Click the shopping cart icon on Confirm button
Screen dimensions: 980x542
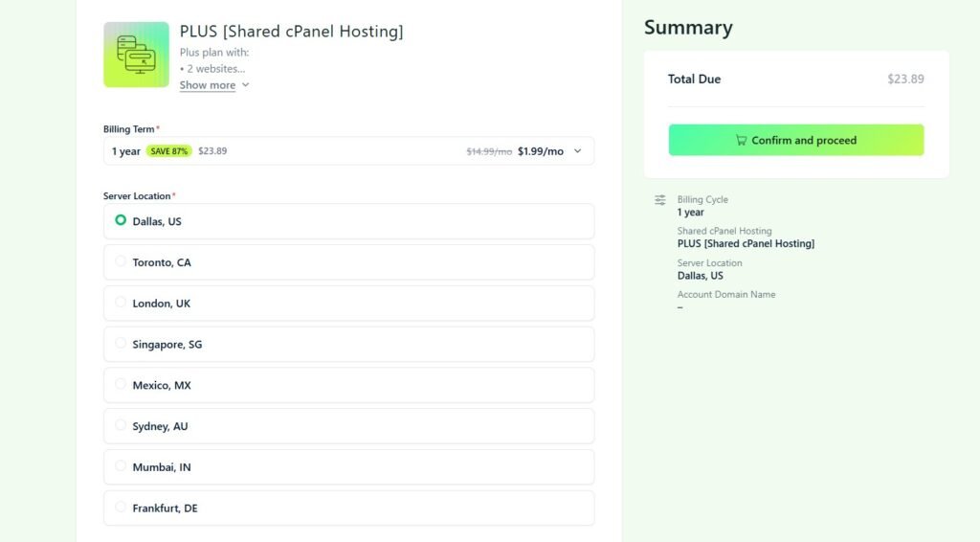click(741, 141)
